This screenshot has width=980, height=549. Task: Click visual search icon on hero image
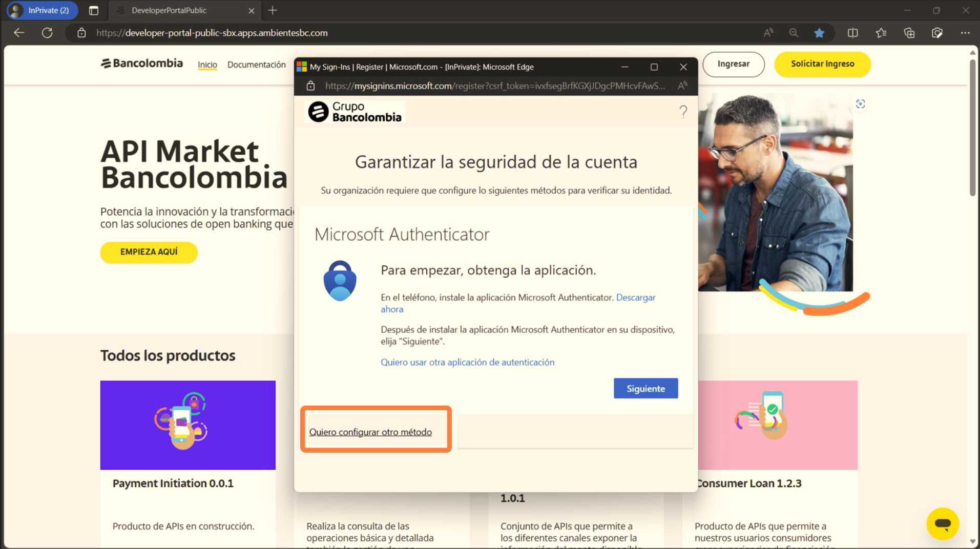click(x=860, y=104)
